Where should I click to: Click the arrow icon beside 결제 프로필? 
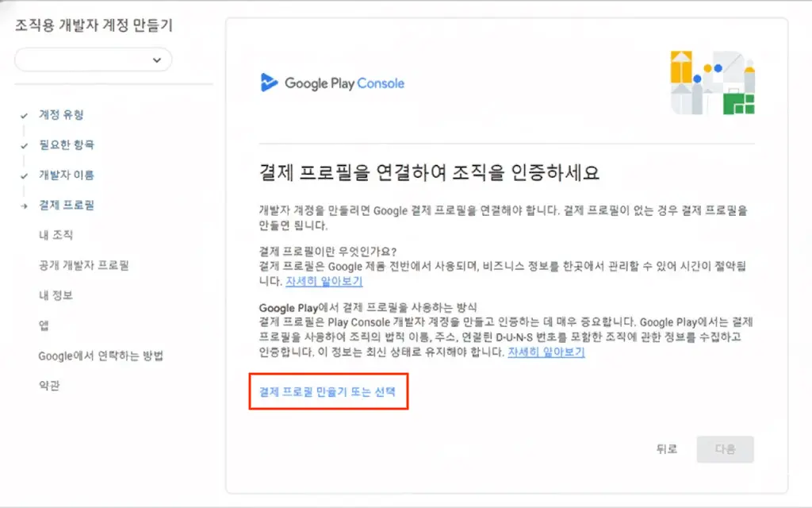[x=24, y=206]
